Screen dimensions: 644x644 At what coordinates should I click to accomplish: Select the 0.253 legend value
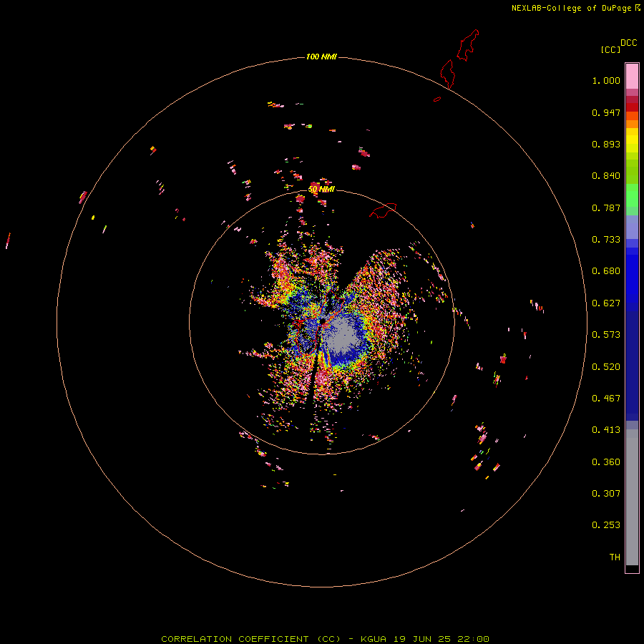tap(606, 525)
